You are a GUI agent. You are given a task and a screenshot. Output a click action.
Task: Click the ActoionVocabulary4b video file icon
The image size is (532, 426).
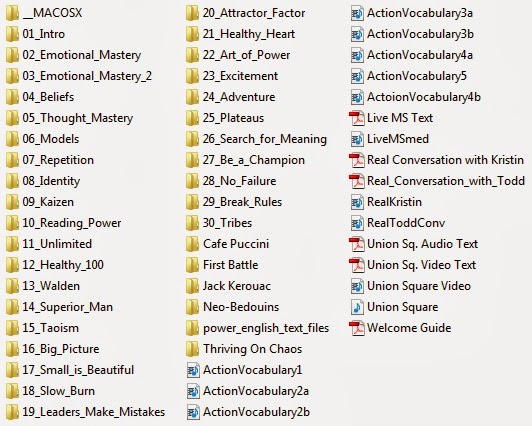point(357,97)
